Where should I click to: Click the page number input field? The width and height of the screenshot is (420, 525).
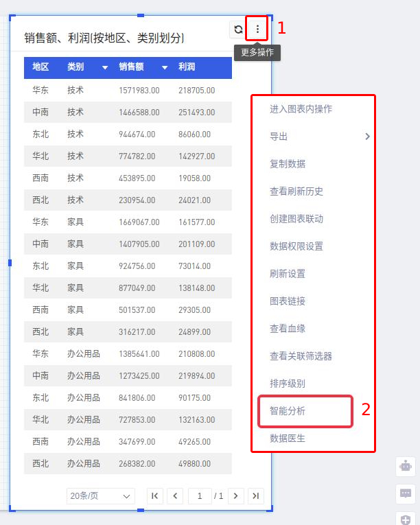(x=200, y=495)
